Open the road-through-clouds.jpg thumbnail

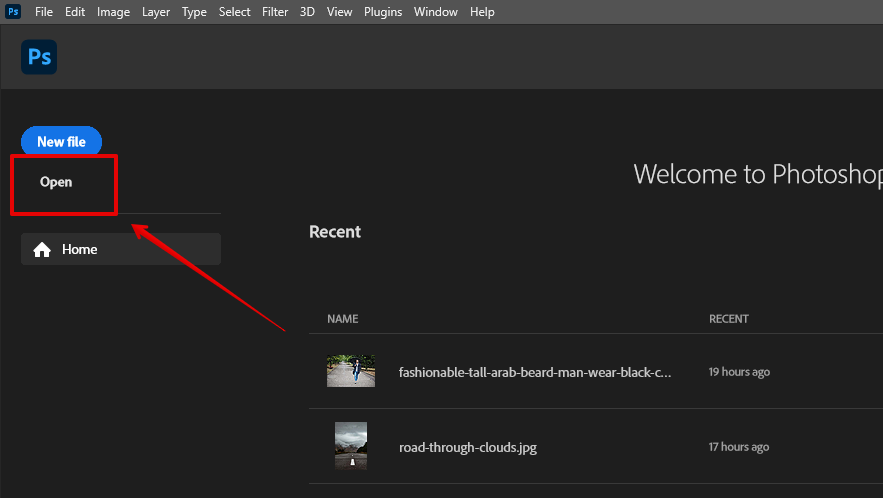pyautogui.click(x=351, y=446)
